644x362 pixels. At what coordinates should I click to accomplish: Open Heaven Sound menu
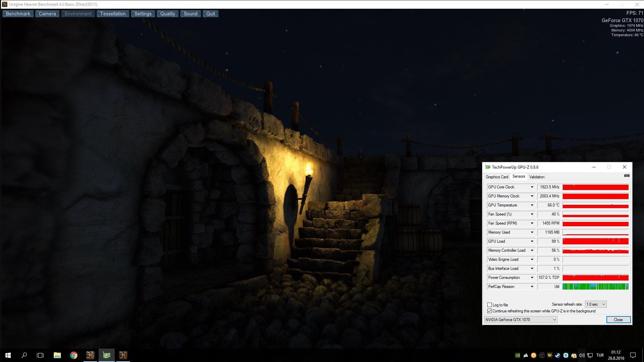click(x=191, y=14)
